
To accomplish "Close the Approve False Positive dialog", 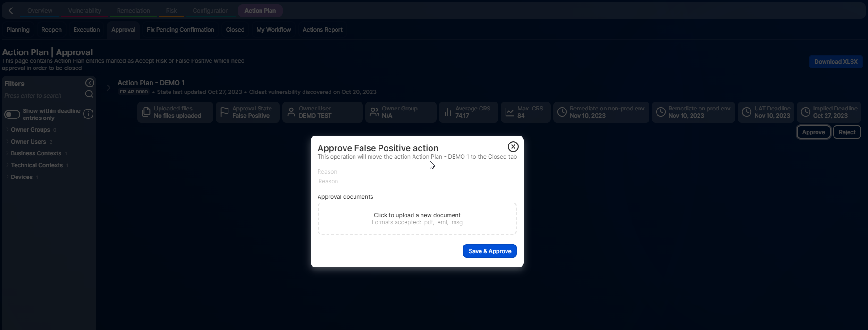I will (x=513, y=146).
